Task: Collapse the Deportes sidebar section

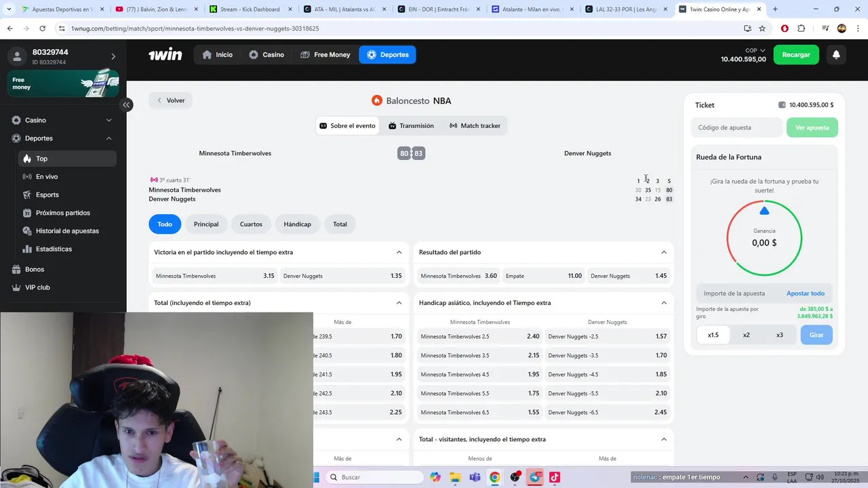Action: coord(108,138)
